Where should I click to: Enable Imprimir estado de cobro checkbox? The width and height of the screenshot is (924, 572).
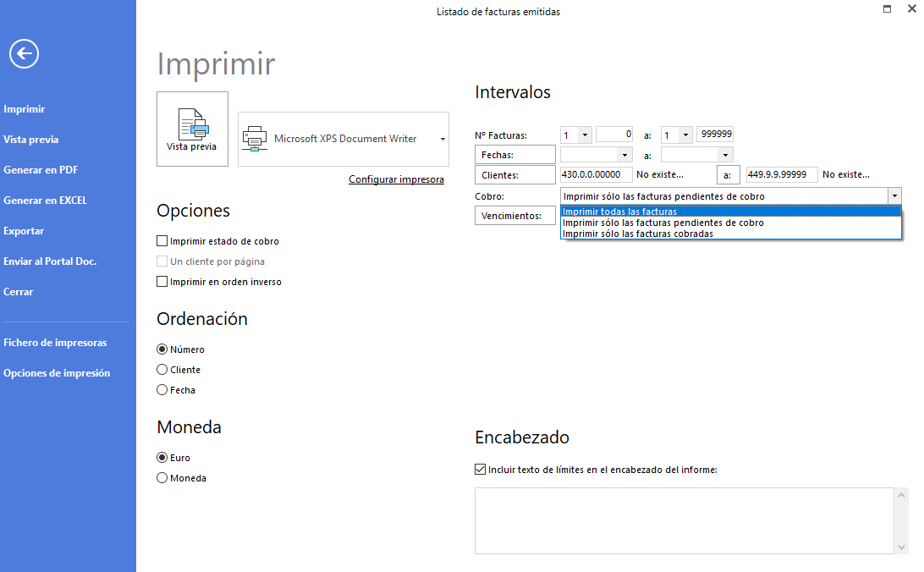pyautogui.click(x=162, y=241)
